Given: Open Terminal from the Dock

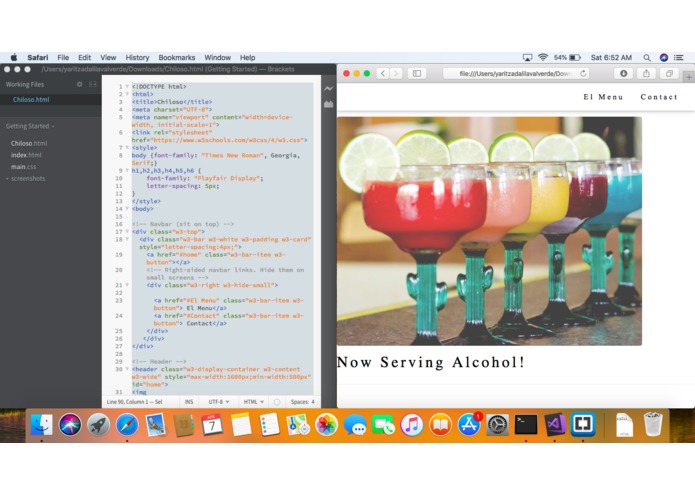Looking at the screenshot, I should point(526,424).
